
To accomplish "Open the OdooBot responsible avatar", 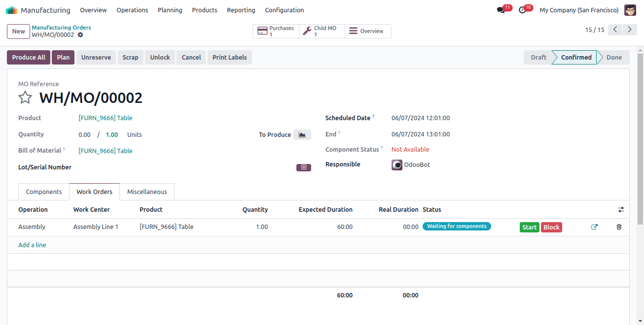I will [x=397, y=165].
